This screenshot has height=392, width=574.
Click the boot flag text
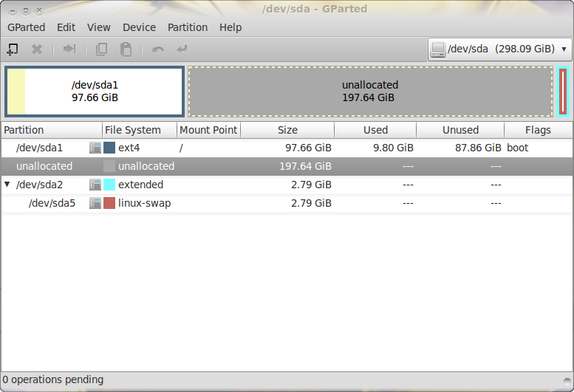pos(518,148)
